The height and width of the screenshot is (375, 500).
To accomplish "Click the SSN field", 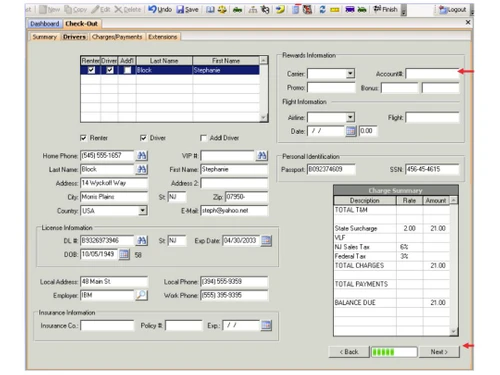I will [x=432, y=169].
